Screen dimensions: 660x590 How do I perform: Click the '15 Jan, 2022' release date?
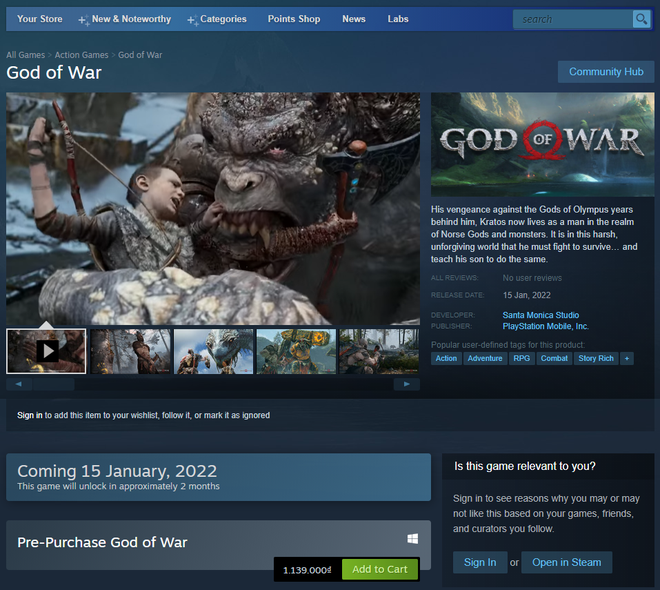[x=527, y=295]
